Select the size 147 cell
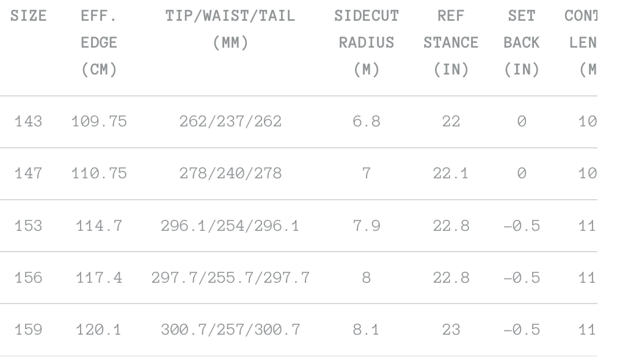Screen dimensions: 617x364 (28, 173)
